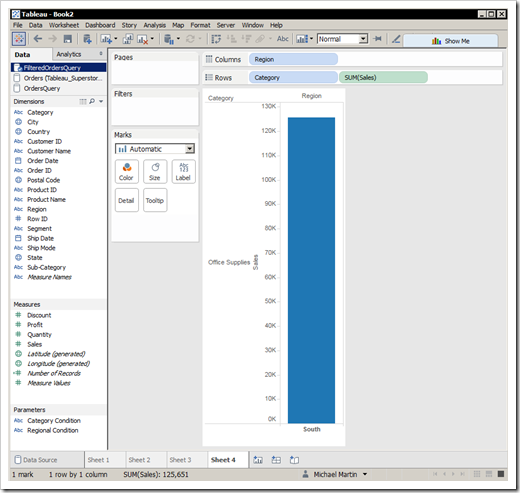Open the Worksheet menu

pos(64,25)
